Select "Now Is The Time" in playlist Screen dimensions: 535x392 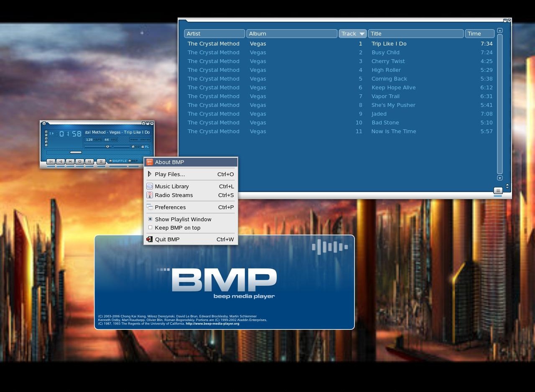coord(394,131)
